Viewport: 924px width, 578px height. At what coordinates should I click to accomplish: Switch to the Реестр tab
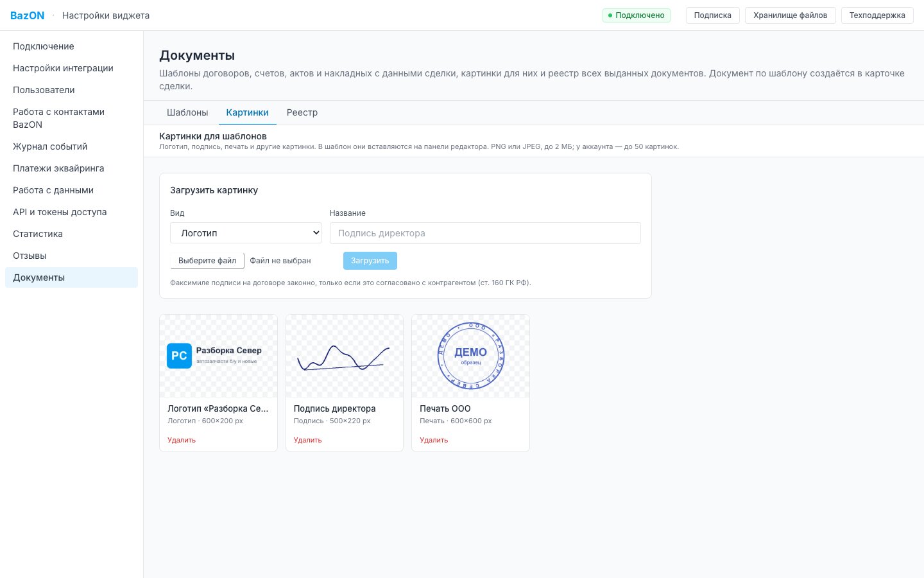pyautogui.click(x=302, y=112)
